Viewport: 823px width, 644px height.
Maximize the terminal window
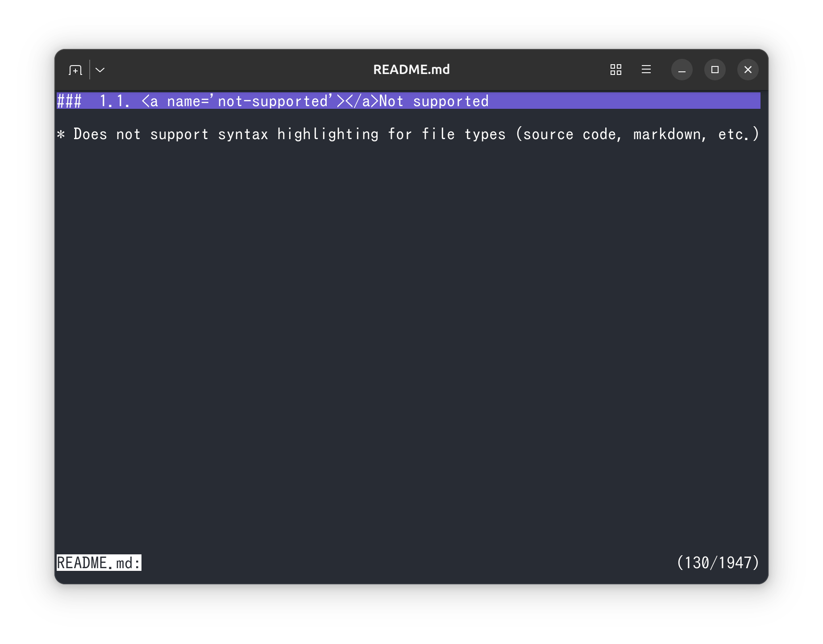tap(715, 70)
